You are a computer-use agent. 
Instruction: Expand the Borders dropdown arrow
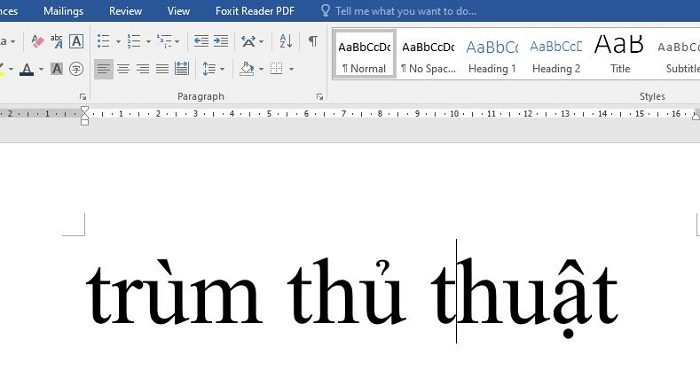coord(291,69)
